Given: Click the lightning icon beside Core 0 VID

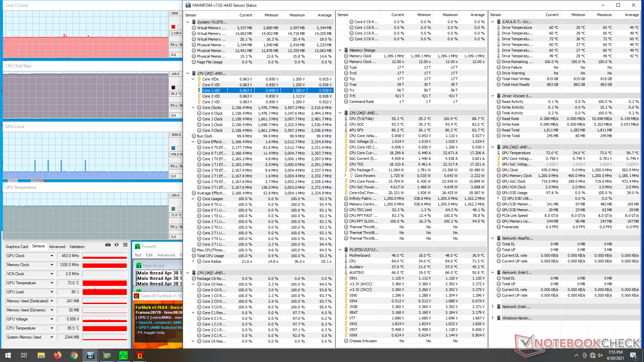Looking at the screenshot, I should 199,85.
